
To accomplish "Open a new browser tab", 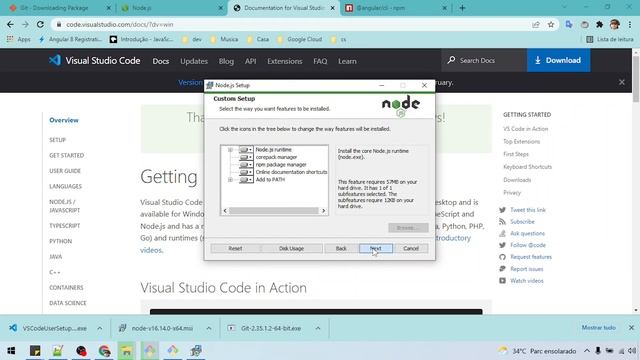I will tap(462, 8).
